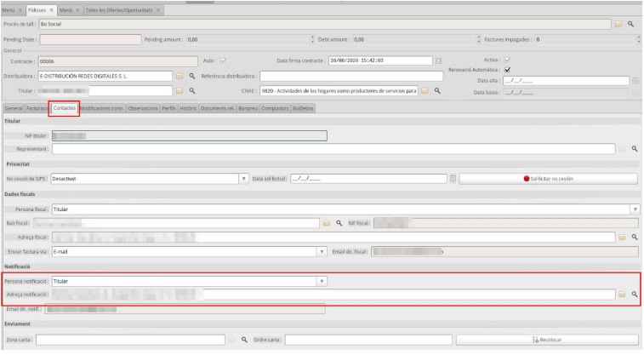Click the Ordre carta input field
The width and height of the screenshot is (644, 355).
pos(369,340)
